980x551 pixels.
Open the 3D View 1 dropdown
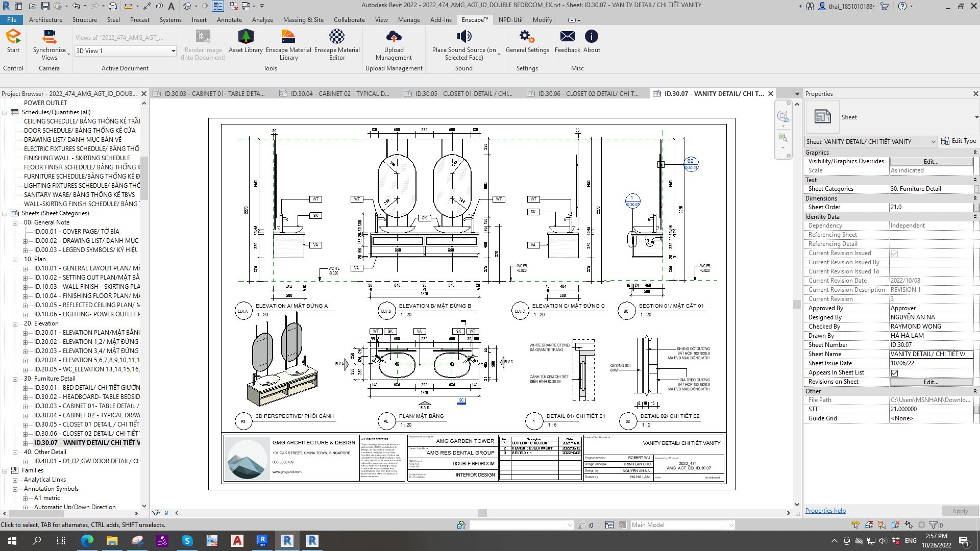(173, 51)
